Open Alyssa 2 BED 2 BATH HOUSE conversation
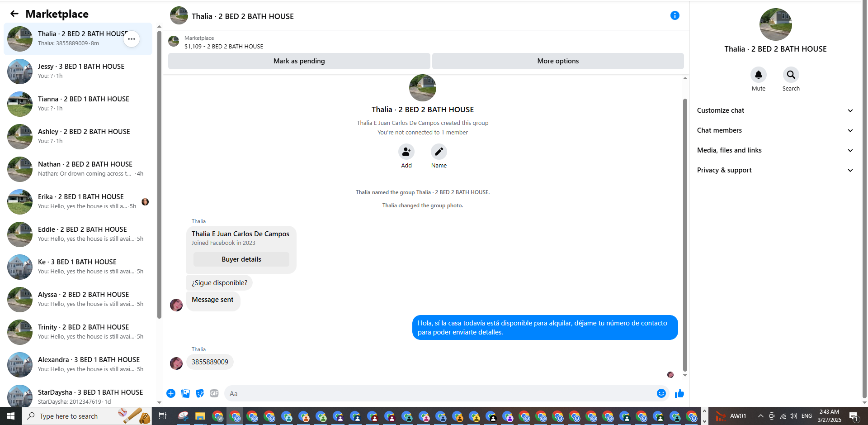The image size is (868, 425). pos(78,300)
